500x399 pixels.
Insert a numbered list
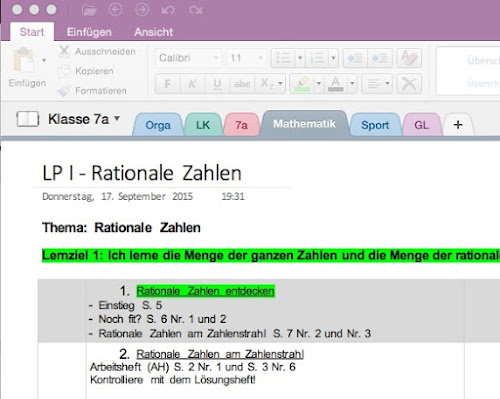[x=317, y=58]
